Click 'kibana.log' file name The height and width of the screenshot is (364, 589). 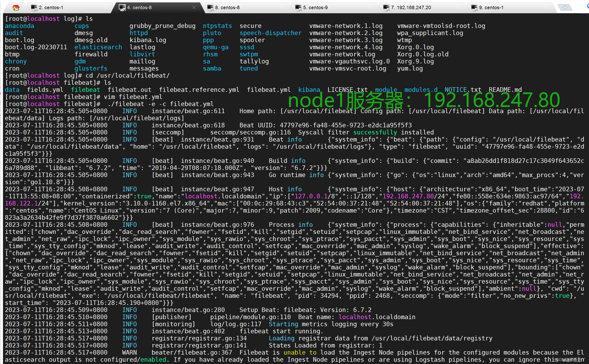148,40
